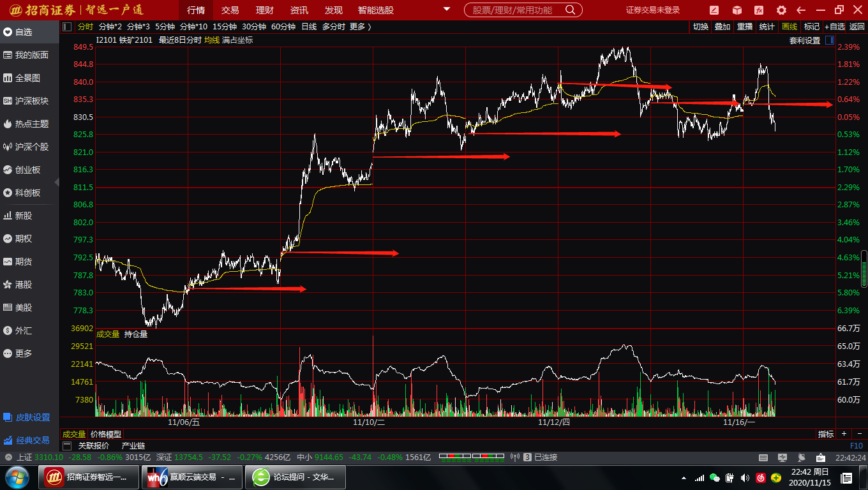The height and width of the screenshot is (490, 868).
Task: Click the back arrow in title bar
Action: click(801, 10)
